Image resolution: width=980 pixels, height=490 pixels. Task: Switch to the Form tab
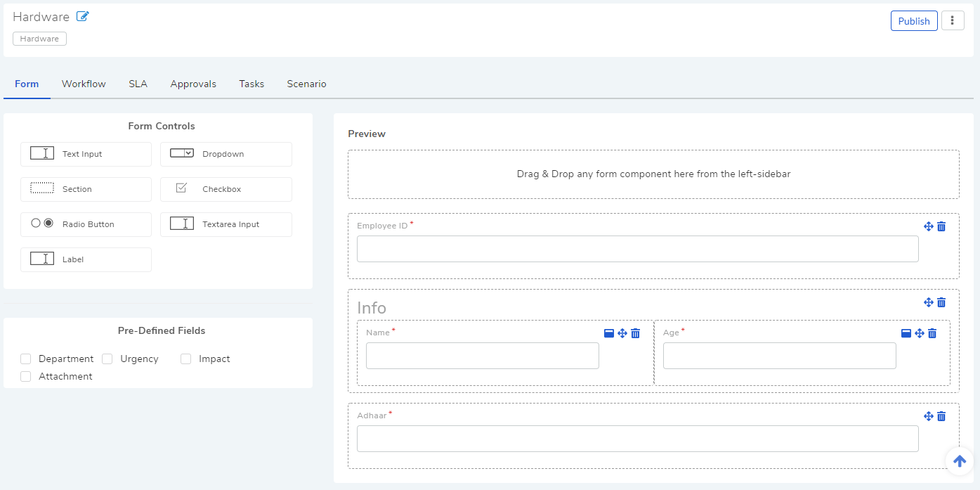(27, 84)
